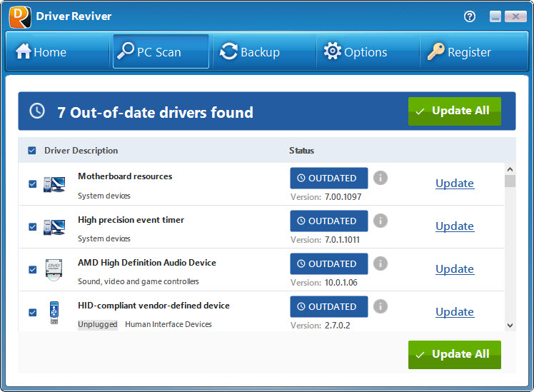The image size is (534, 392).
Task: Click the scrollbar down arrow
Action: tap(510, 326)
